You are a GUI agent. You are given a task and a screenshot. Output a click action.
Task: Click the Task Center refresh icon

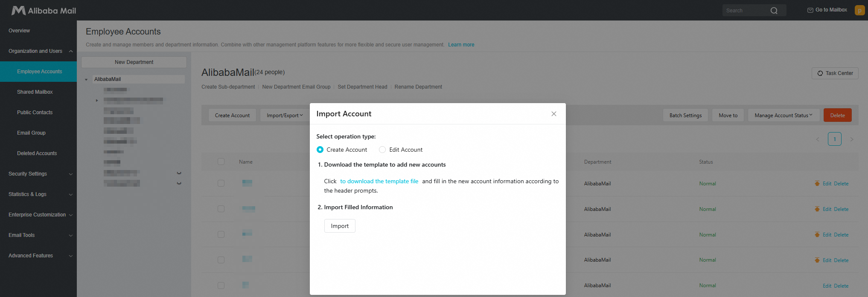[x=820, y=73]
